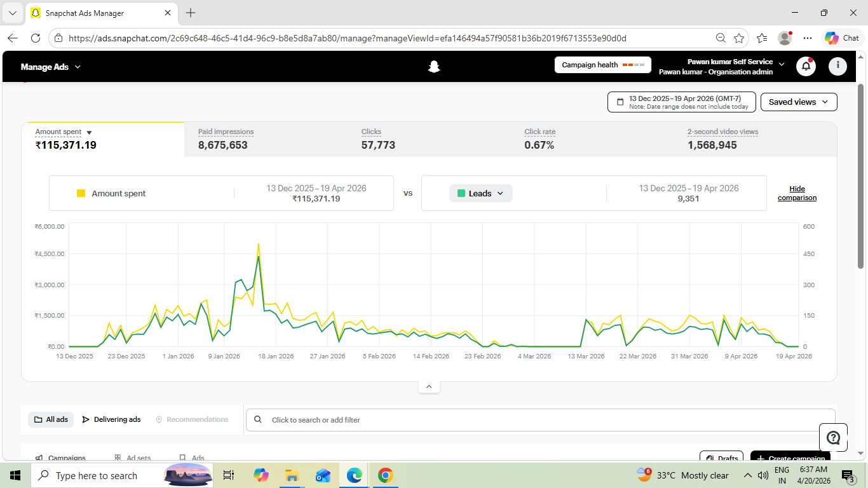Open Copilot Chat in Edge
The height and width of the screenshot is (488, 868).
[x=841, y=38]
